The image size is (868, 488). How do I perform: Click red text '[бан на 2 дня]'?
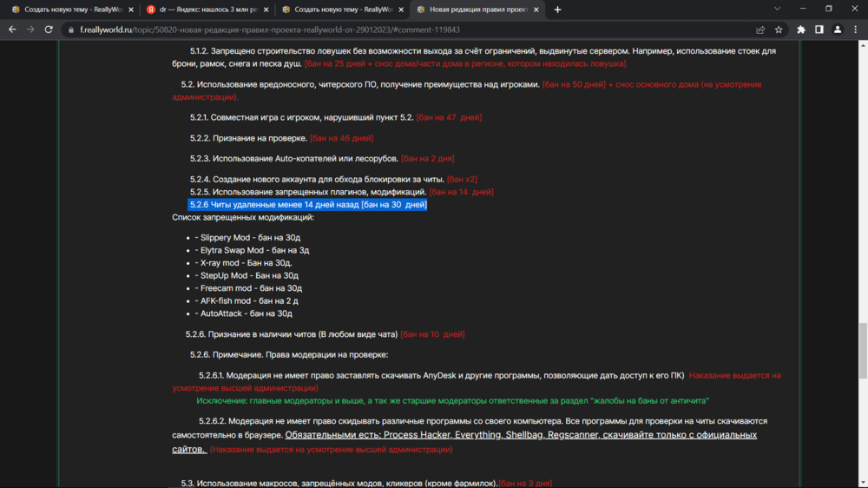[x=427, y=158]
